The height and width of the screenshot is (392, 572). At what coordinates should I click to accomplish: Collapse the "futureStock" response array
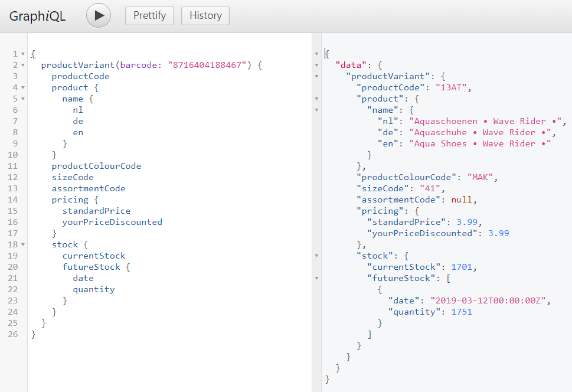[316, 278]
